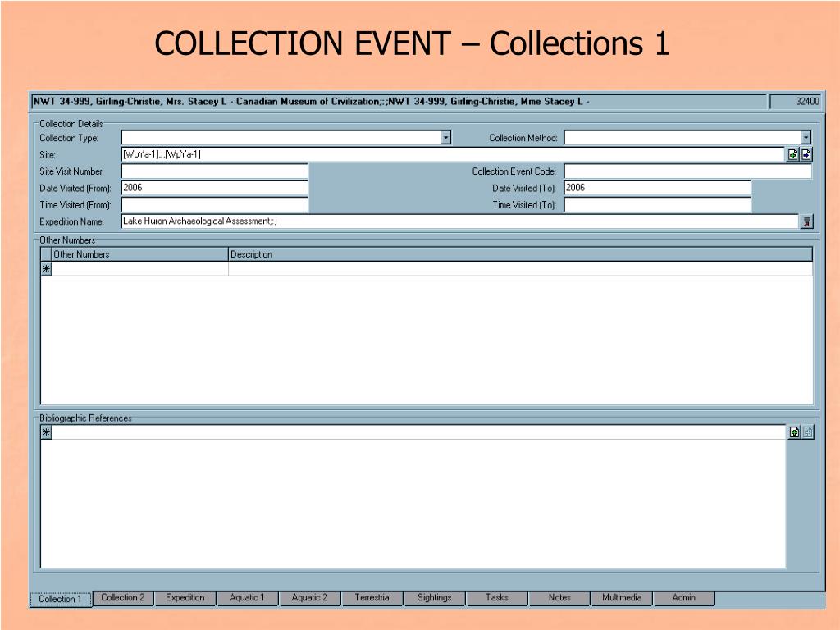Image resolution: width=840 pixels, height=630 pixels.
Task: Open the Aquatic 2 tab
Action: click(x=309, y=598)
